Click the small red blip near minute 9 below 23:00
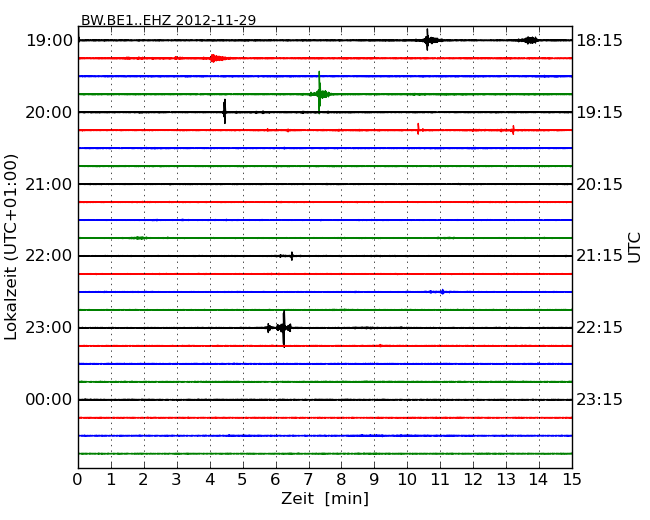 pos(380,345)
